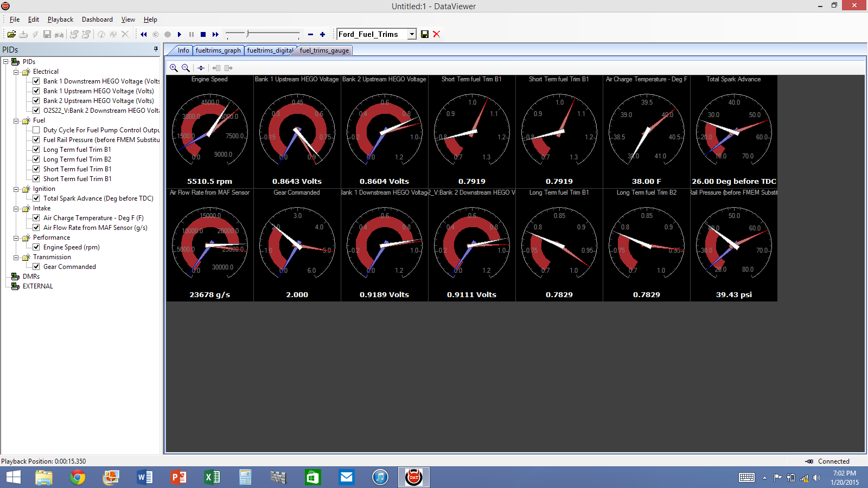Uncheck Total Spark Advance PID
The image size is (868, 488).
click(x=36, y=198)
